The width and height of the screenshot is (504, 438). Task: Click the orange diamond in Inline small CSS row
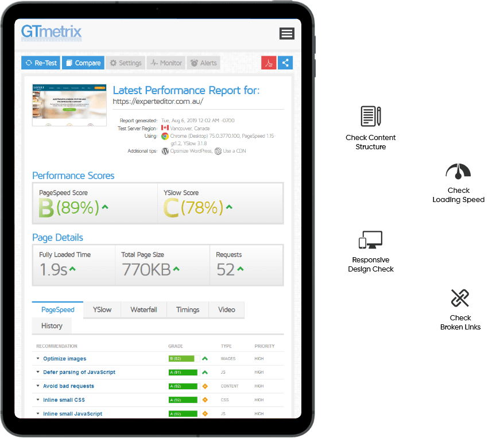(x=205, y=400)
